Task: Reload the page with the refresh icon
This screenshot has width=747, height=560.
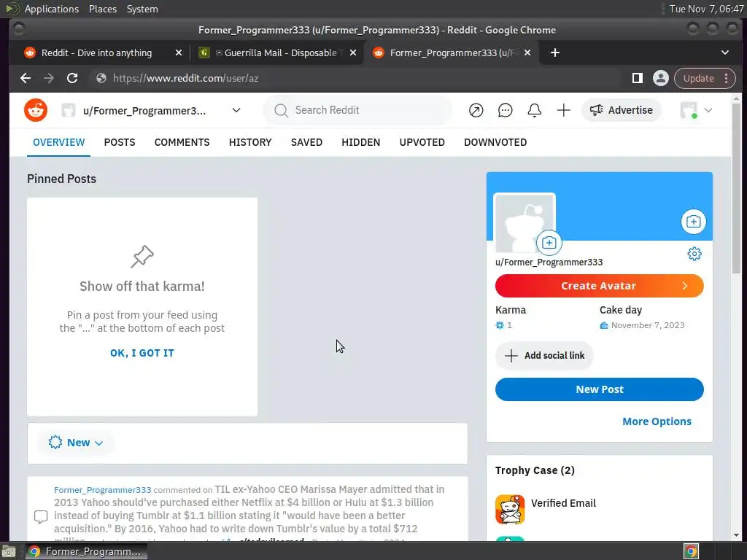Action: tap(72, 78)
